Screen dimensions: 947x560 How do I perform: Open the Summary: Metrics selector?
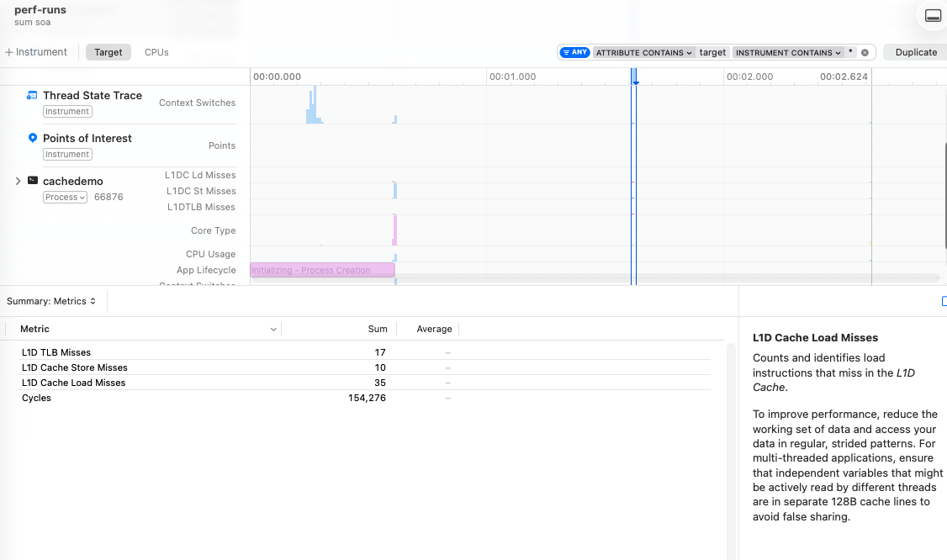(51, 301)
